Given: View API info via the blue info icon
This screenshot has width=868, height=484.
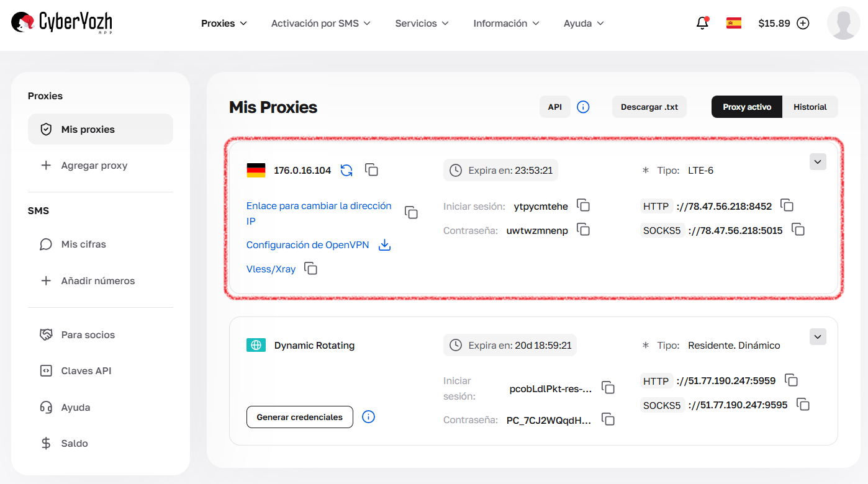Looking at the screenshot, I should (x=583, y=106).
